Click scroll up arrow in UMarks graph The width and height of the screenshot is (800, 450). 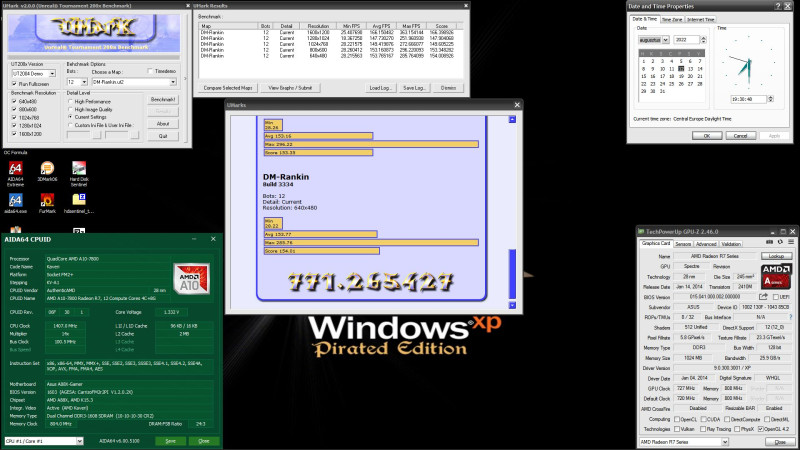tap(512, 119)
